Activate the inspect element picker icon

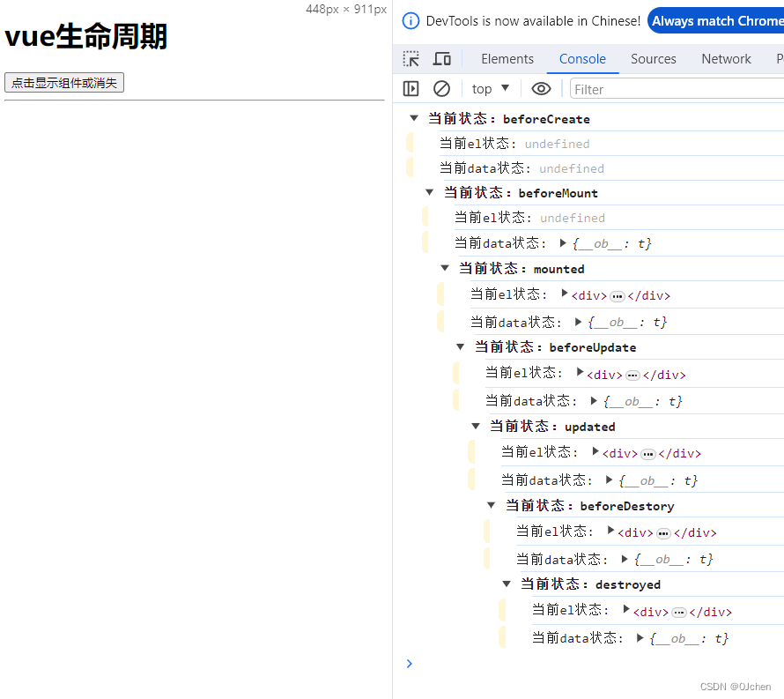(x=411, y=59)
